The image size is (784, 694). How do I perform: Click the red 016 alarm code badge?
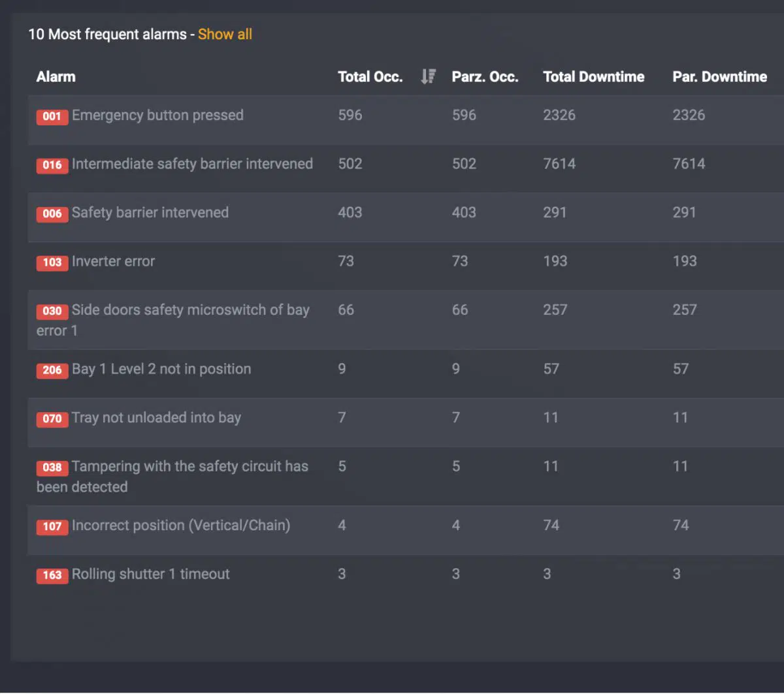tap(52, 165)
